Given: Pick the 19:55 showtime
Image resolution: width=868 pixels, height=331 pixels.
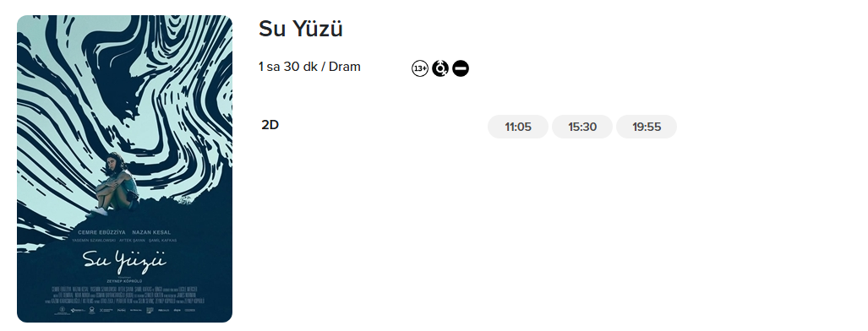Looking at the screenshot, I should click(x=646, y=127).
